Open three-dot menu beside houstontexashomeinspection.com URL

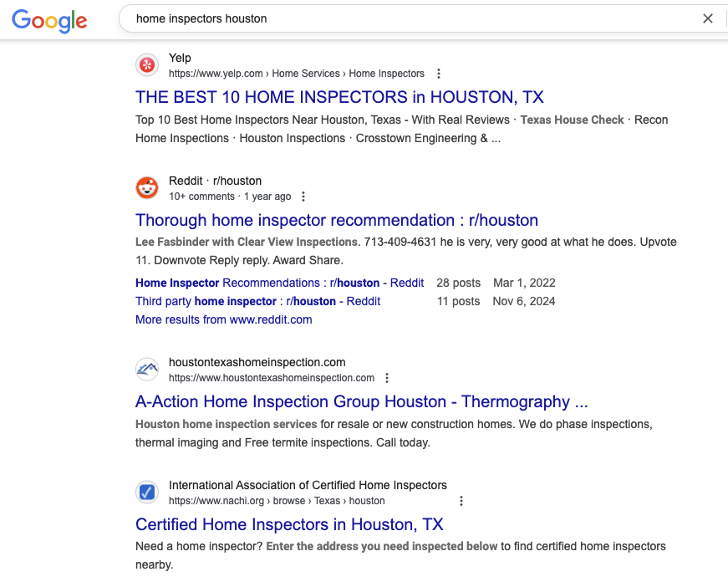[x=387, y=378]
